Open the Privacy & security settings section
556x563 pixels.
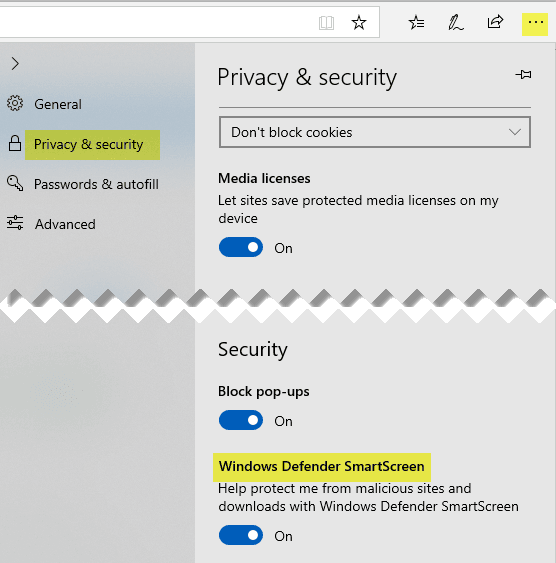pyautogui.click(x=88, y=145)
